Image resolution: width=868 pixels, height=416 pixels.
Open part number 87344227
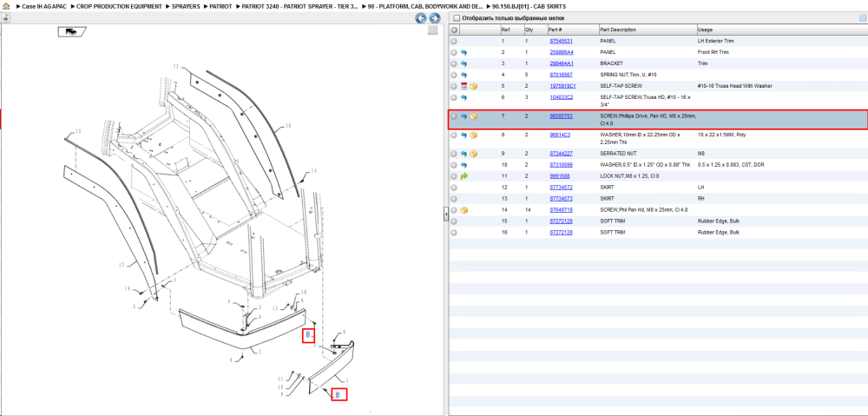click(561, 154)
